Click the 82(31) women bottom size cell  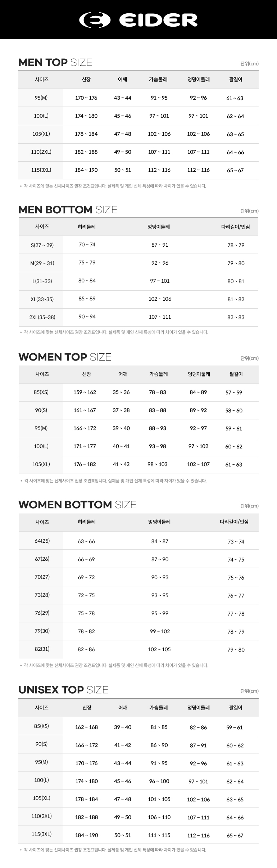tap(42, 649)
